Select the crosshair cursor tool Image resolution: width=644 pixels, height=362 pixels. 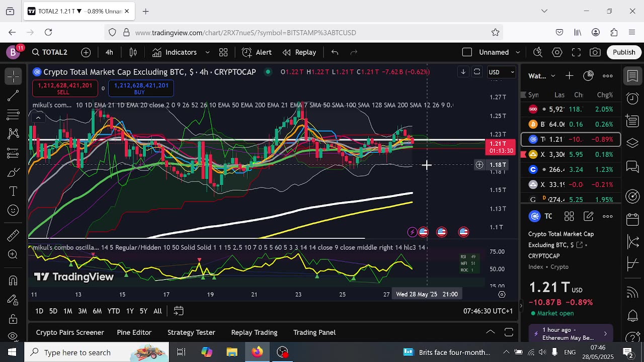pyautogui.click(x=13, y=76)
